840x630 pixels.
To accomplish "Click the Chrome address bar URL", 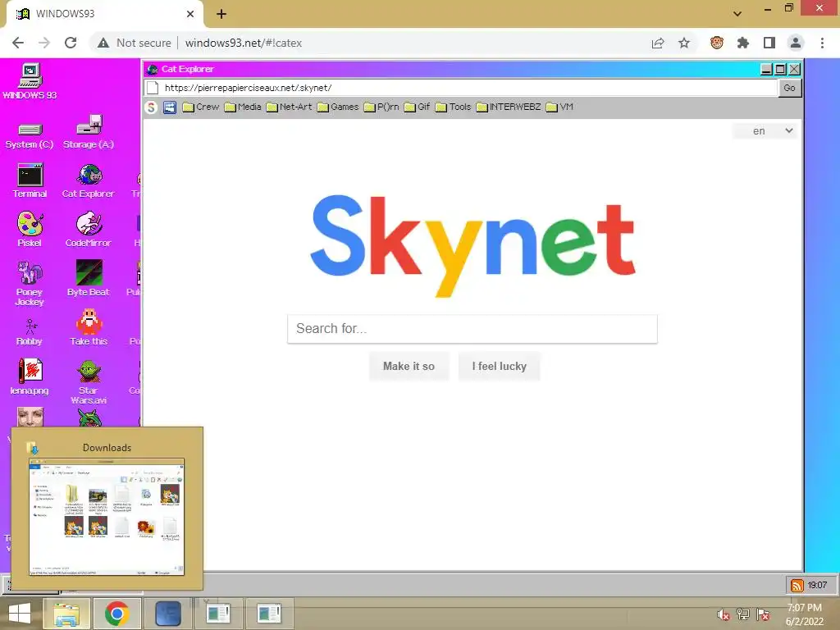I will pyautogui.click(x=244, y=43).
